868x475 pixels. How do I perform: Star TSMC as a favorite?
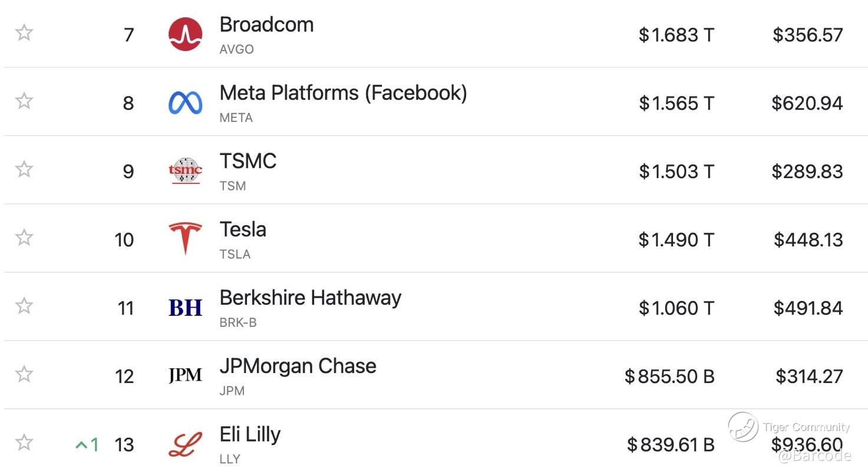tap(24, 169)
